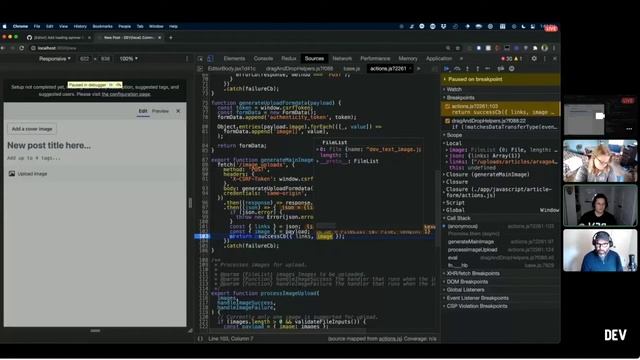Click the red error count indicator
The width and height of the screenshot is (640, 360).
(x=507, y=59)
